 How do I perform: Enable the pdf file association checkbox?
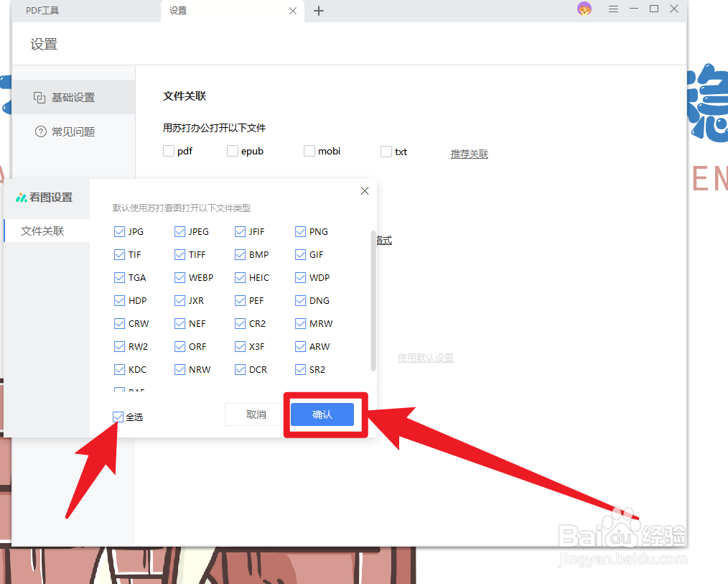coord(169,151)
